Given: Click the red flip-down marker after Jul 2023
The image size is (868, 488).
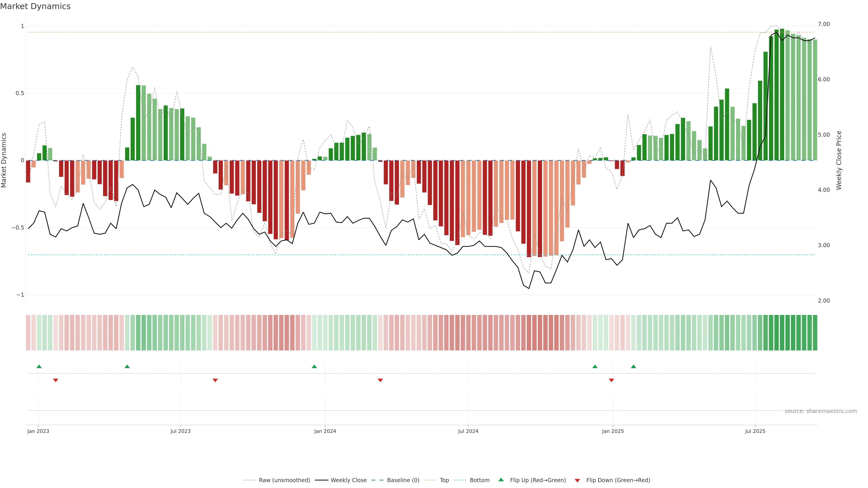Looking at the screenshot, I should (215, 380).
